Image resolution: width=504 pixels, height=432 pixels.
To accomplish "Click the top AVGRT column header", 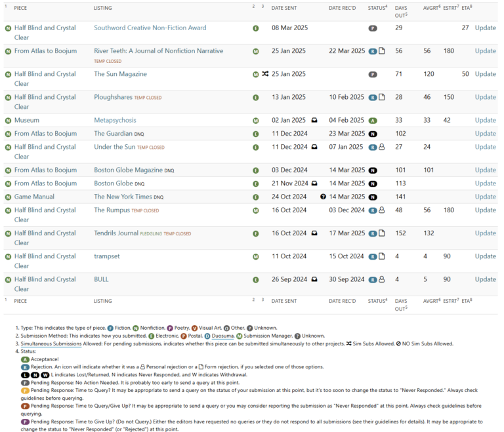I will tap(432, 8).
